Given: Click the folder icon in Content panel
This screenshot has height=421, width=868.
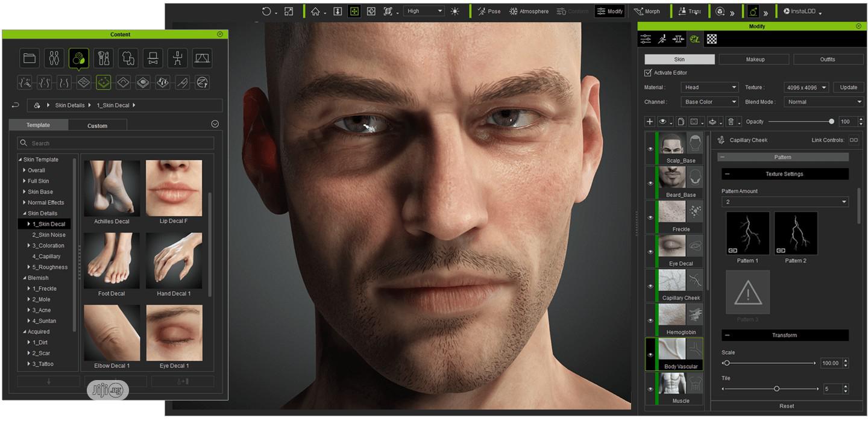Looking at the screenshot, I should 29,58.
